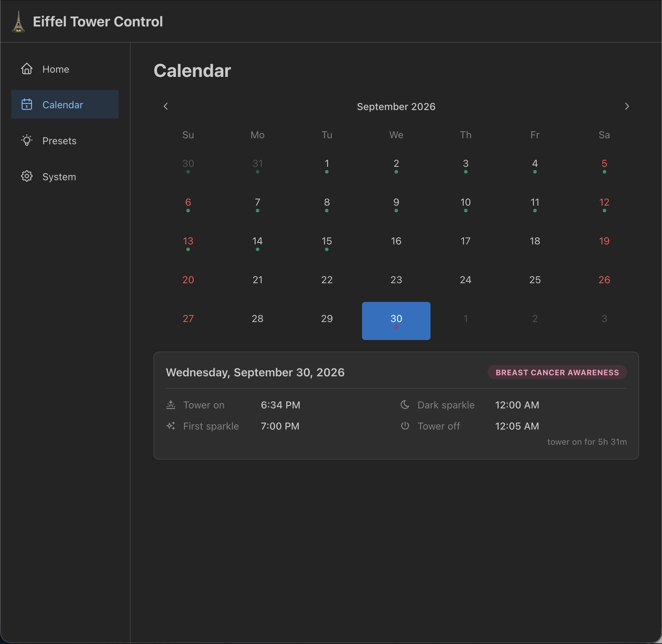The width and height of the screenshot is (662, 644).
Task: Open the Presets menu item
Action: tap(65, 140)
